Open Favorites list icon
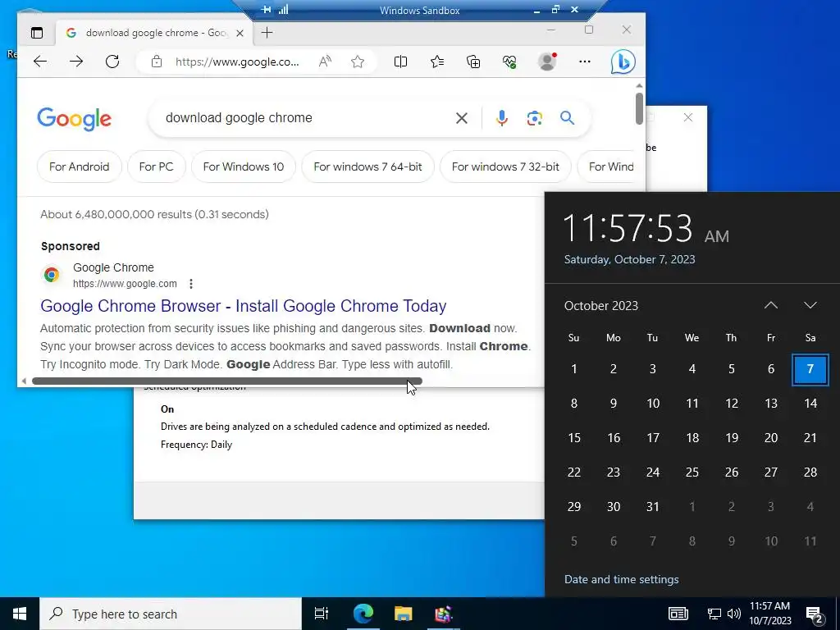The image size is (840, 630). pos(437,62)
